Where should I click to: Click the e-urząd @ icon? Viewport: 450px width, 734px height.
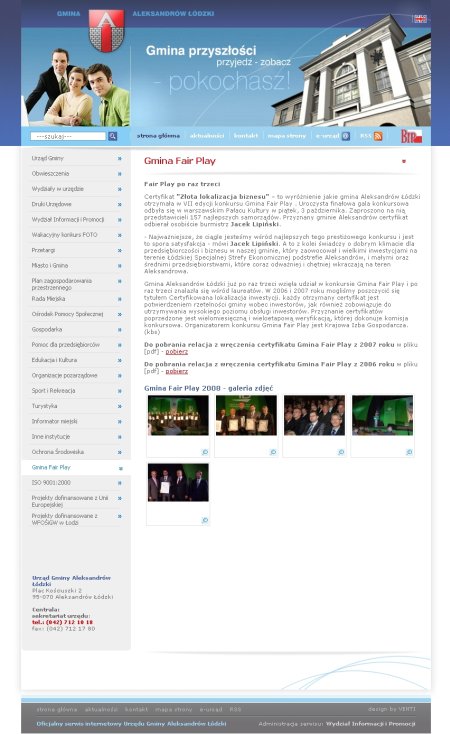[x=346, y=136]
